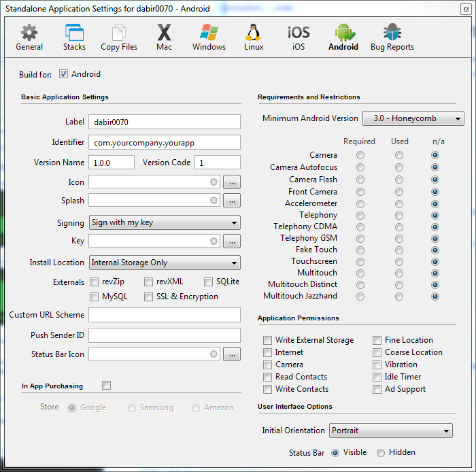Viewport: 476px width, 472px height.
Task: Switch to the Stacks settings pane
Action: click(74, 38)
